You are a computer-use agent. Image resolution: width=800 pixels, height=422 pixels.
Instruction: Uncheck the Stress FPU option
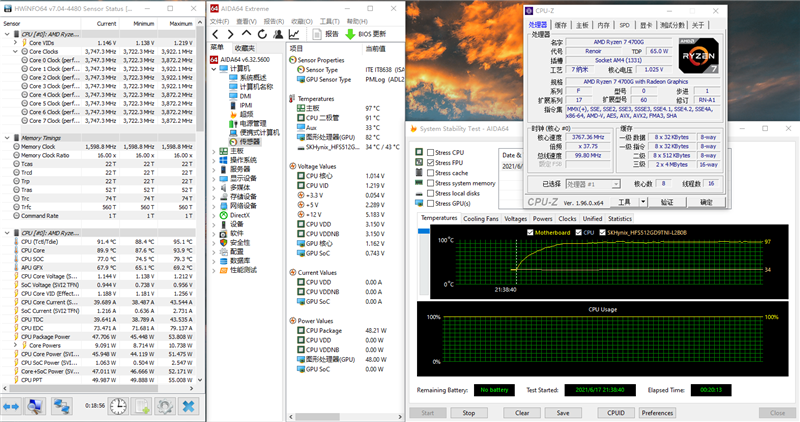tap(430, 162)
